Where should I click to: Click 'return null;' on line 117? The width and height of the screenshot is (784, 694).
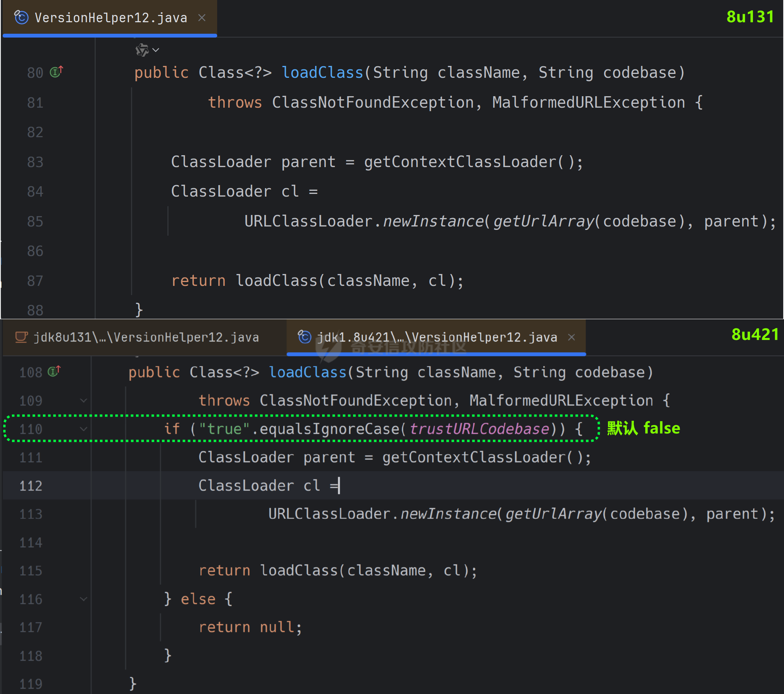tap(250, 627)
